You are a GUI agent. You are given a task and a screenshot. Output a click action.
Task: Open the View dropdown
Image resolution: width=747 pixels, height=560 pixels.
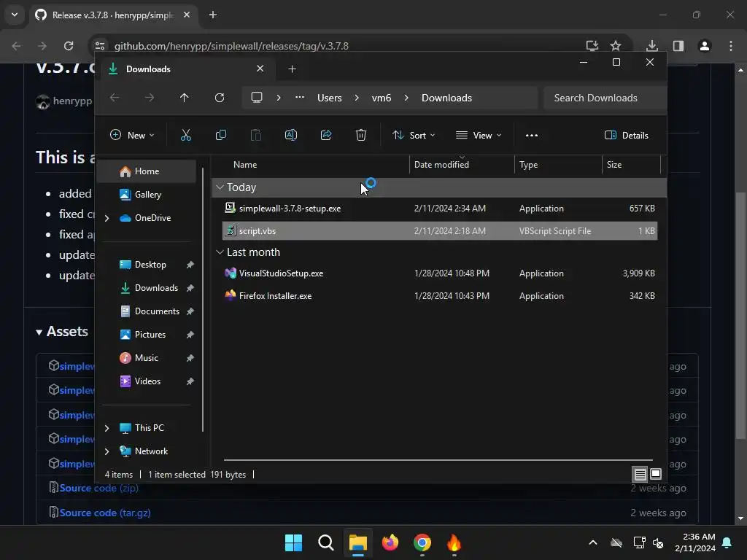[x=479, y=135]
